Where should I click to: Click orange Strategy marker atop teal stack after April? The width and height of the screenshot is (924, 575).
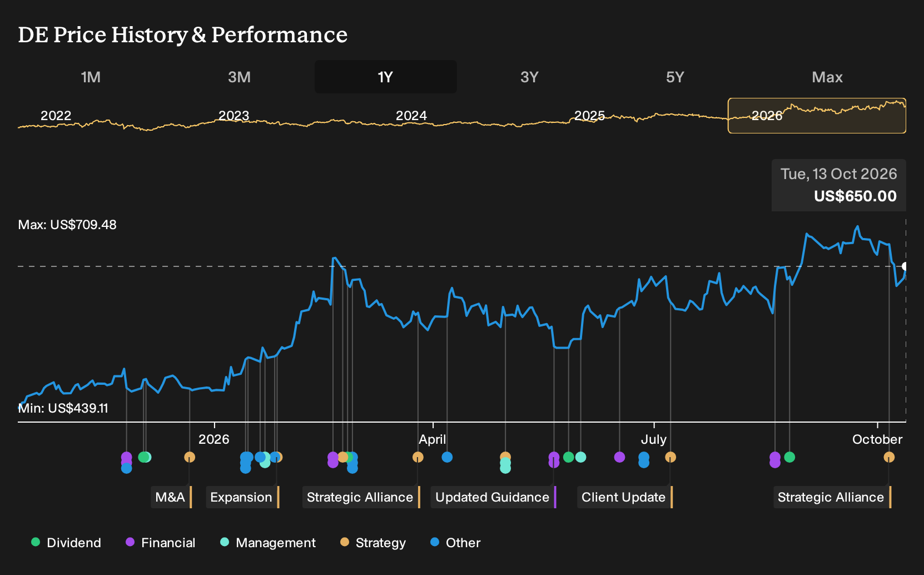(x=505, y=457)
